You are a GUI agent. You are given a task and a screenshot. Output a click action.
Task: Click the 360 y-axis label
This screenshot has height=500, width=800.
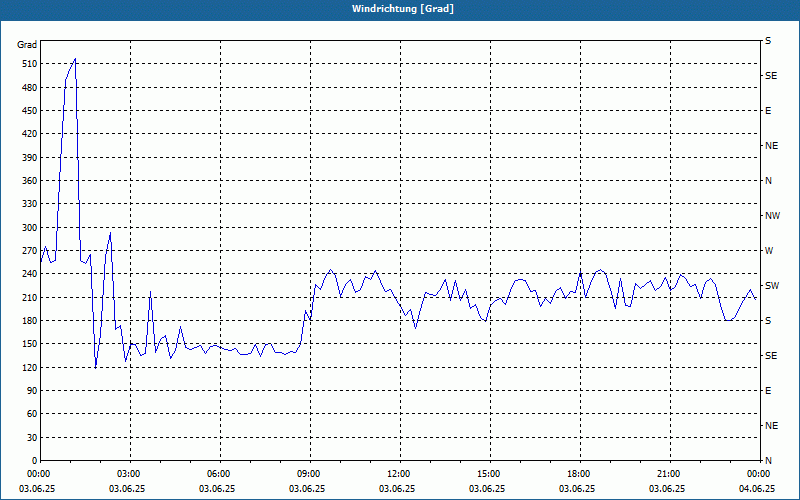point(30,181)
